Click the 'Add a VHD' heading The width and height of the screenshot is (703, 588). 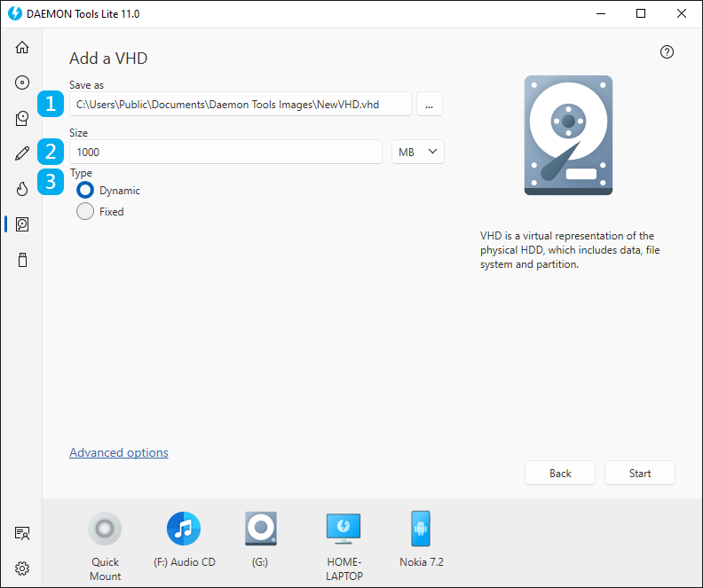click(x=108, y=59)
